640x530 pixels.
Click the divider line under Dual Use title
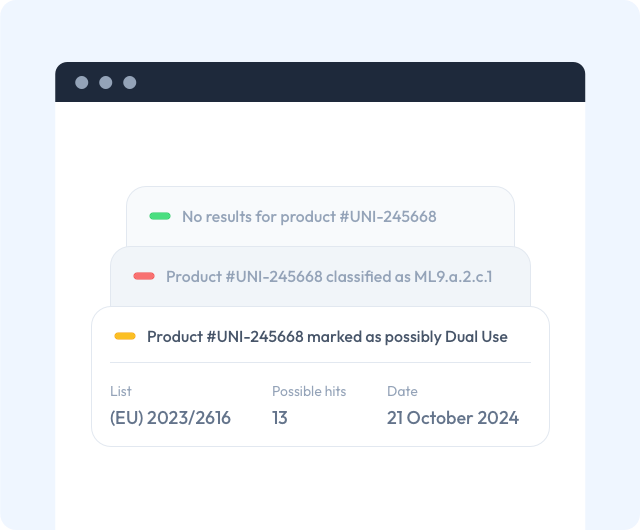[320, 362]
